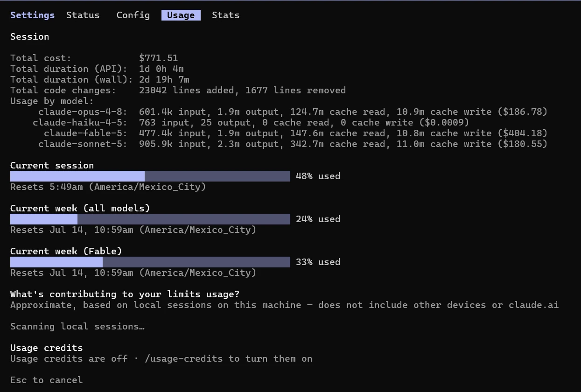This screenshot has height=392, width=581.
Task: Open the Config tab
Action: click(133, 15)
